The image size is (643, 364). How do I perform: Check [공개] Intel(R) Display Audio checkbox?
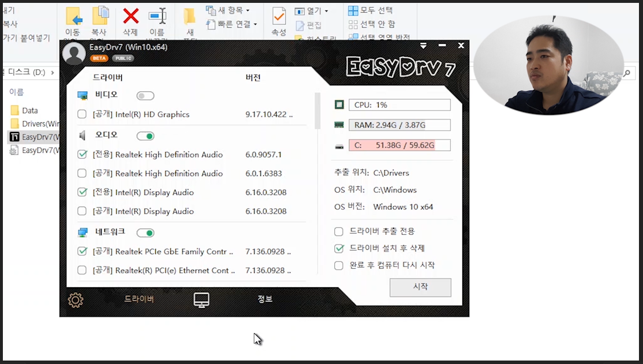coord(82,211)
